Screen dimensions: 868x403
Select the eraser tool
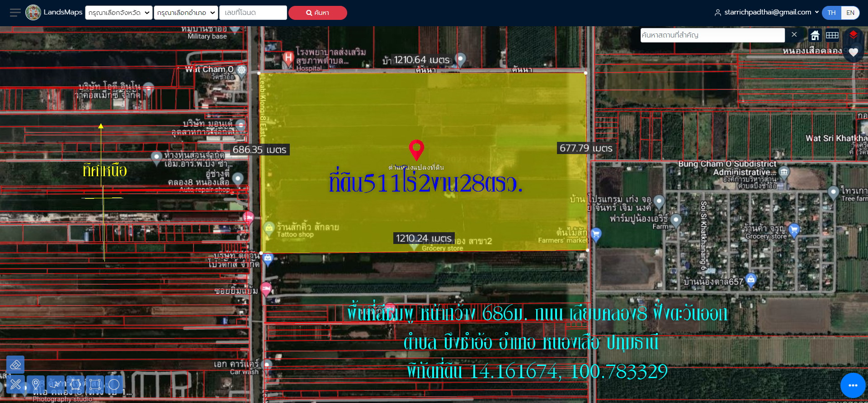[x=15, y=365]
